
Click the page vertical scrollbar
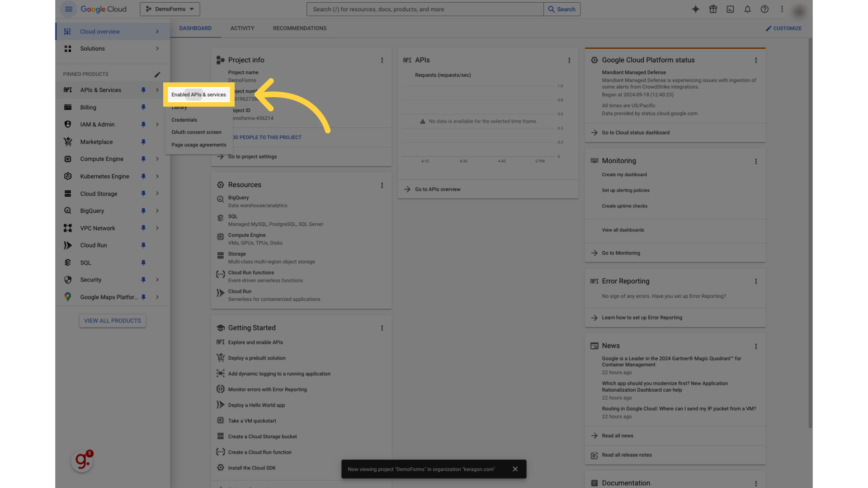coord(810,233)
